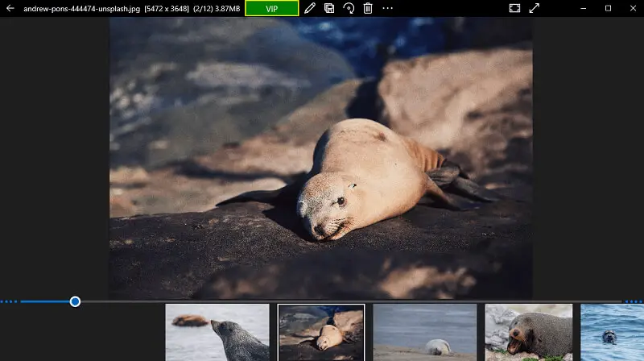Click the blue dots at slider's right end

point(633,301)
